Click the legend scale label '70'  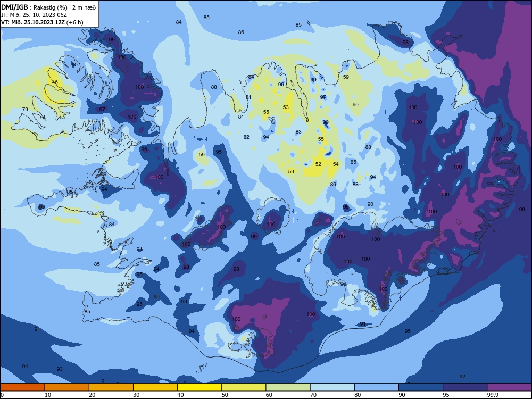313,395
